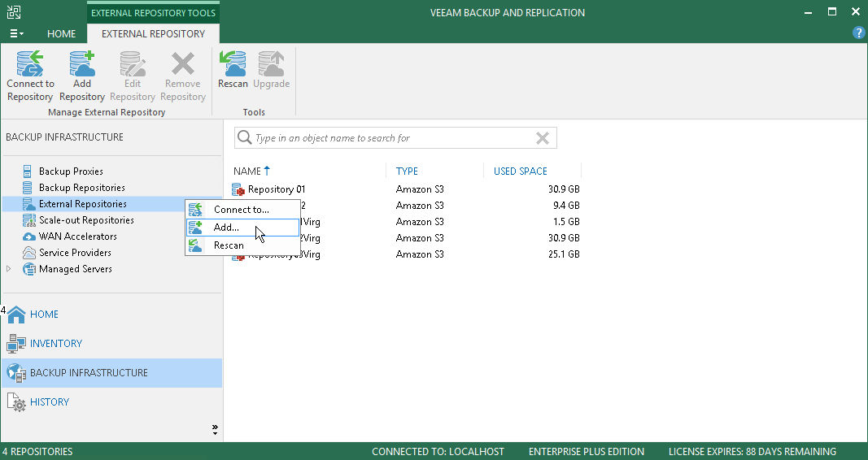Click Connect to Repository ribbon icon
Image resolution: width=868 pixels, height=460 pixels.
point(30,63)
